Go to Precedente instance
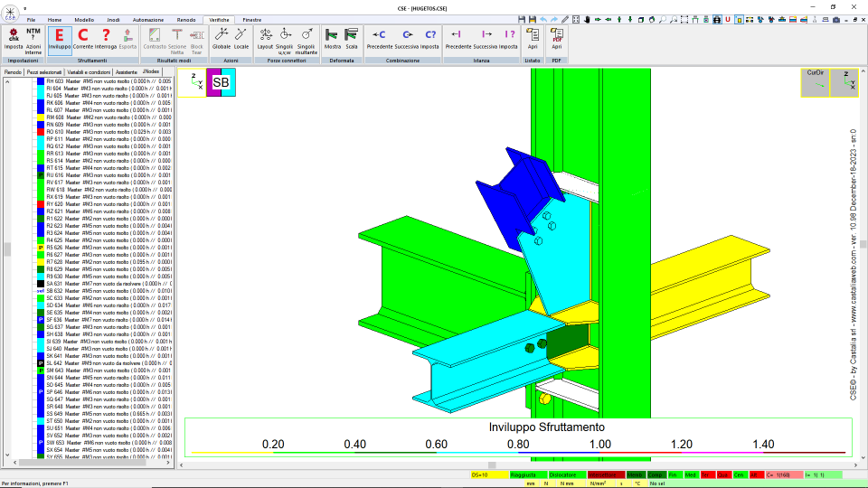 [458, 39]
